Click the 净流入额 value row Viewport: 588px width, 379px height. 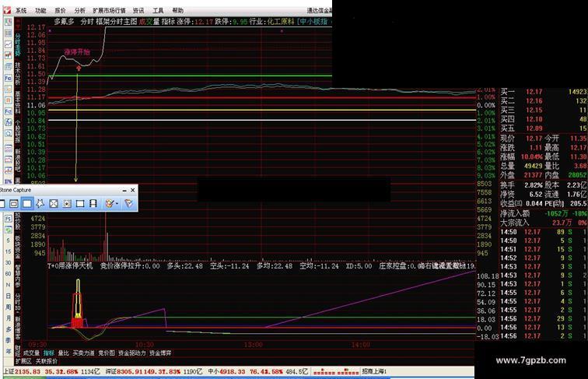[543, 213]
